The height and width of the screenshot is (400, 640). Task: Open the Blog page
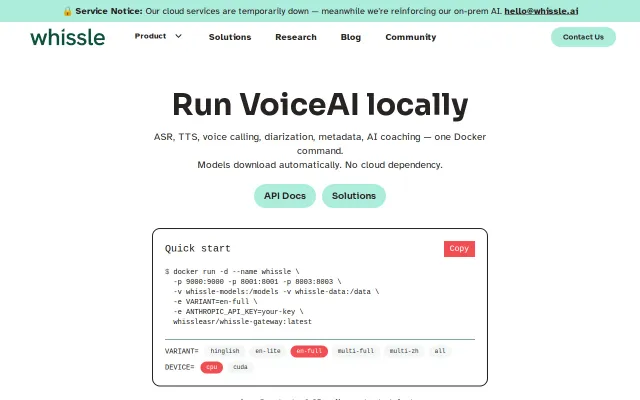(351, 37)
